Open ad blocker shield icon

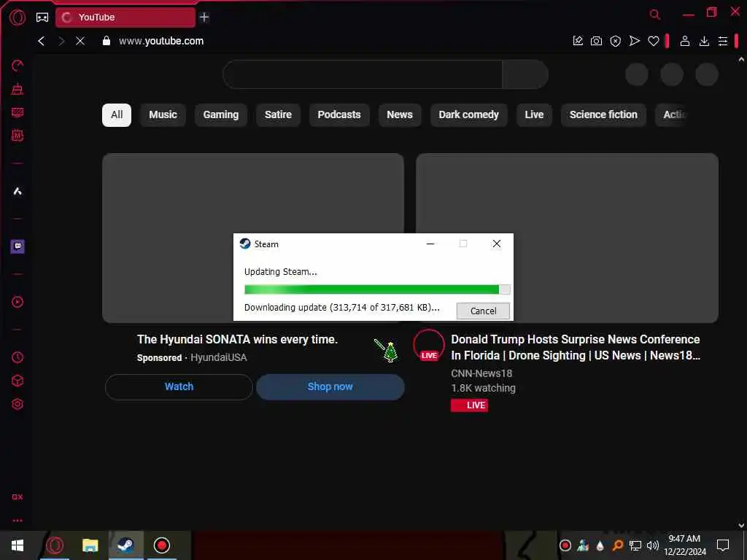click(616, 42)
